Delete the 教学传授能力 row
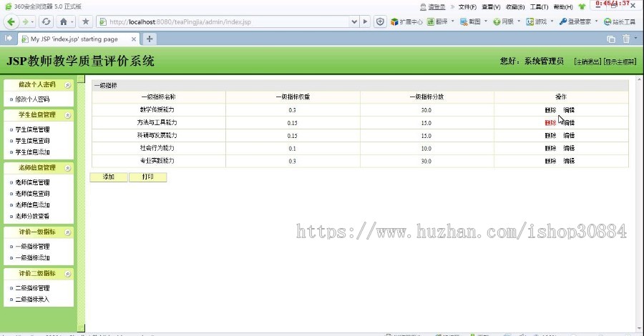 click(x=550, y=110)
